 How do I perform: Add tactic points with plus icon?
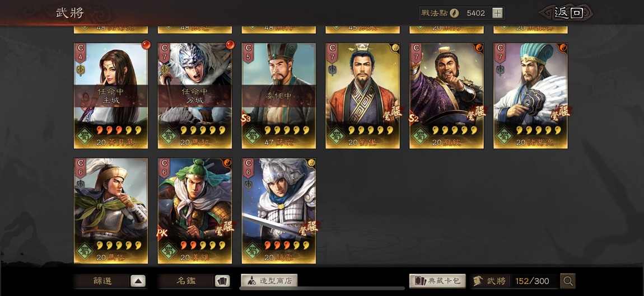[497, 13]
